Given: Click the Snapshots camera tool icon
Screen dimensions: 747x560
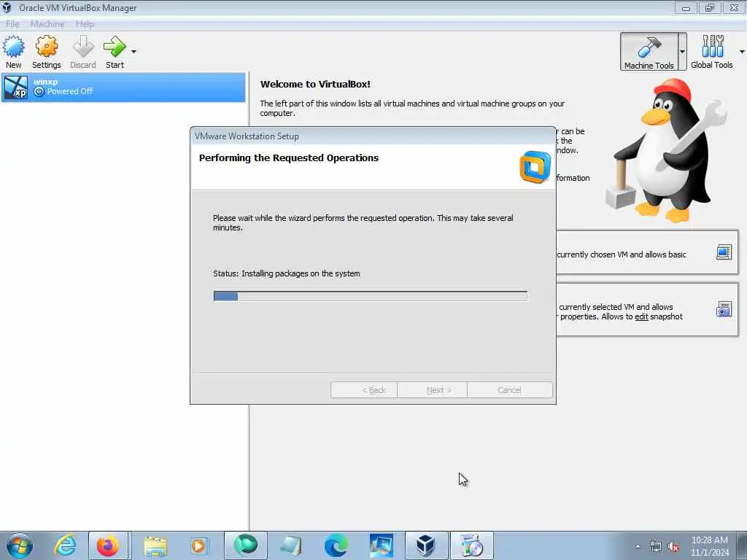Looking at the screenshot, I should (724, 309).
